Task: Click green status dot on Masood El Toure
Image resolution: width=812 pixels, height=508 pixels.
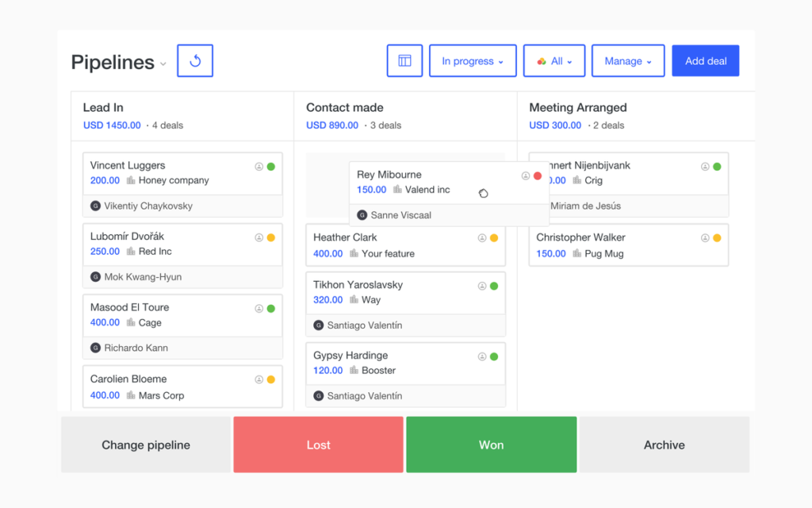Action: coord(271,309)
